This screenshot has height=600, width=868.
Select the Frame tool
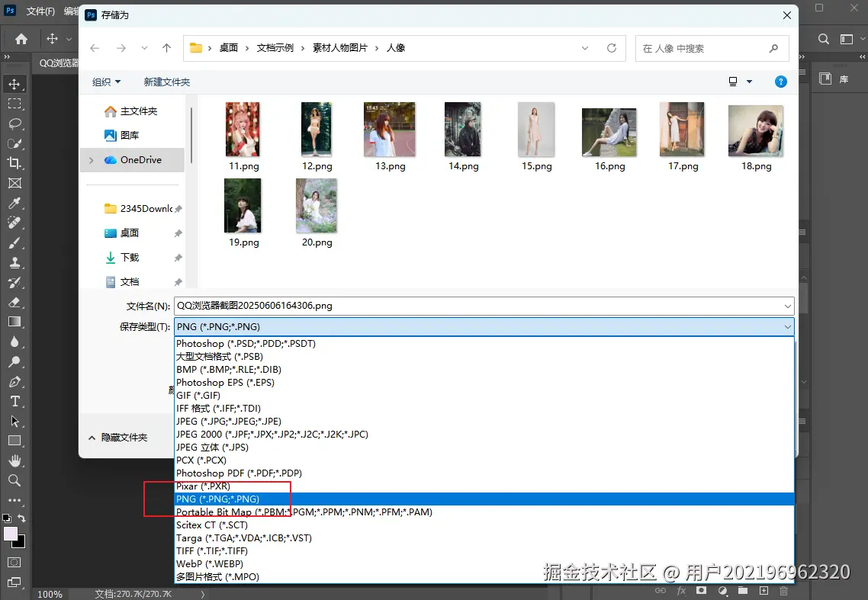tap(14, 183)
